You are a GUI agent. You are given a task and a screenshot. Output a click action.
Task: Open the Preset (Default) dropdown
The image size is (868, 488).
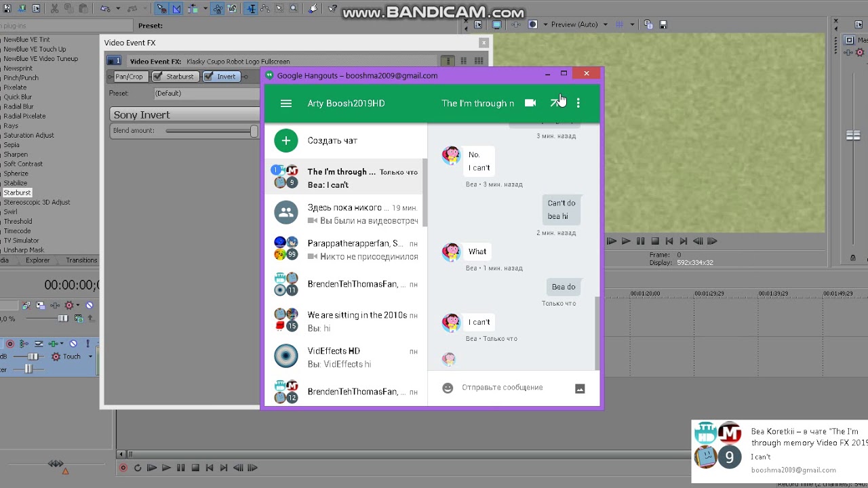(207, 94)
